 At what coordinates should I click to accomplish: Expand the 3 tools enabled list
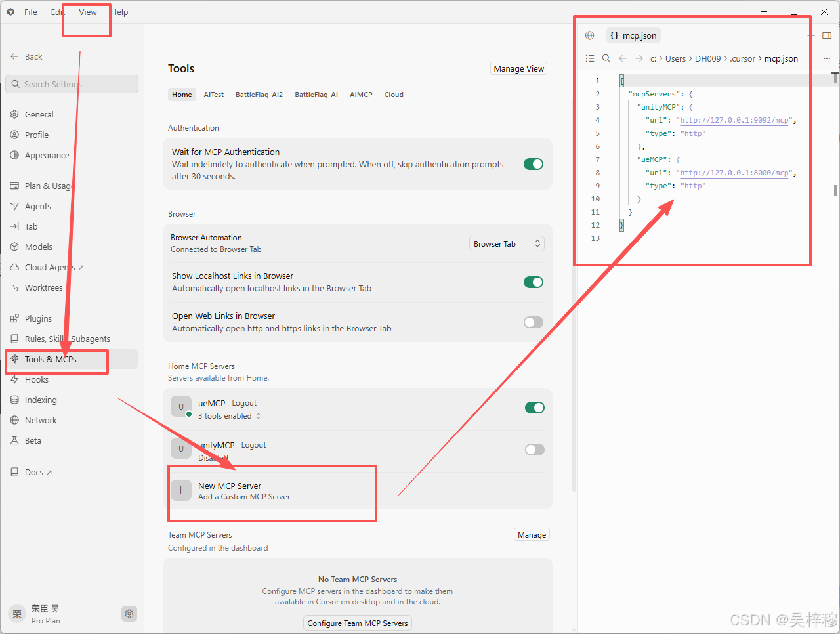[230, 416]
